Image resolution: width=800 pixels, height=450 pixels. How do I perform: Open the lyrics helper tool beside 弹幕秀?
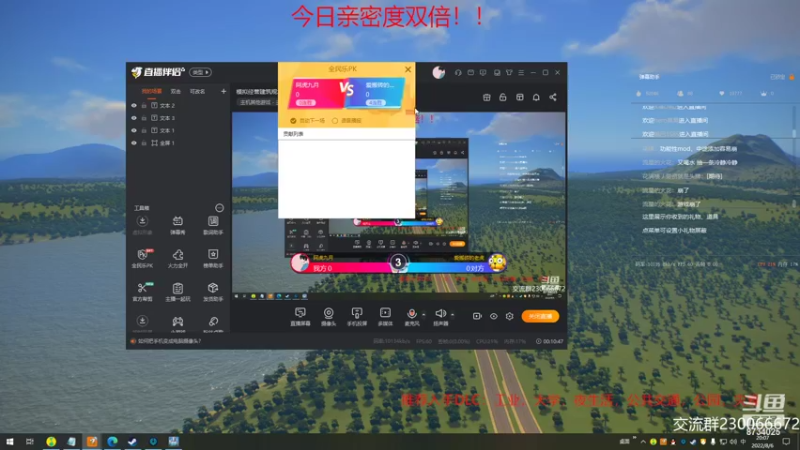[213, 224]
